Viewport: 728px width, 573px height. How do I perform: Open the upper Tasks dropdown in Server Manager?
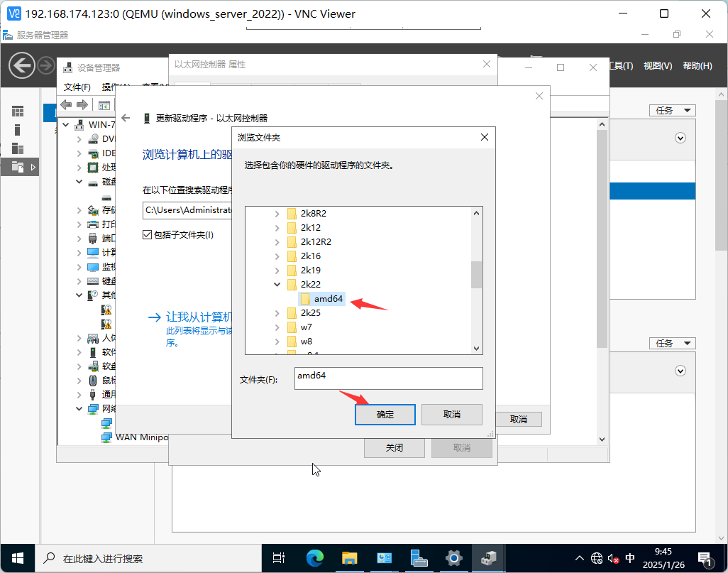(672, 110)
